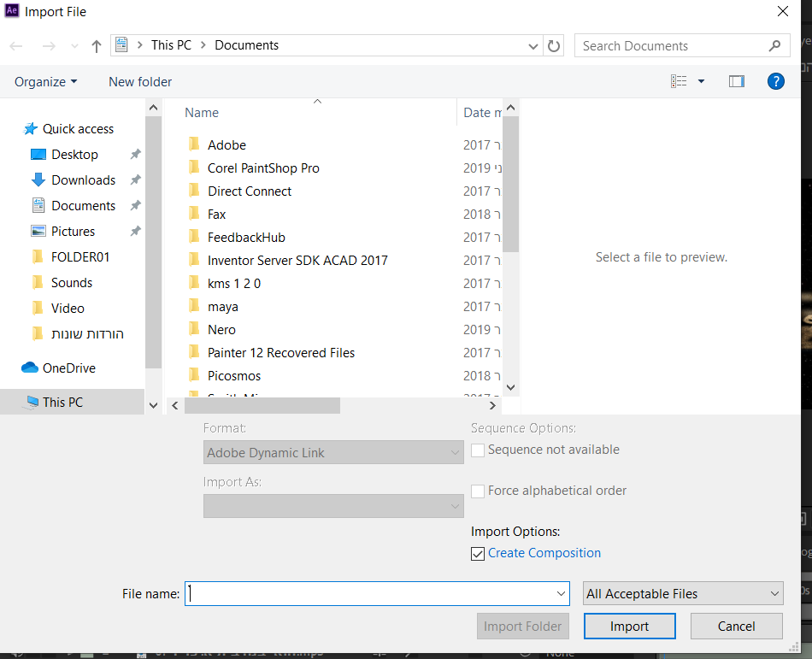
Task: Click Documents in the address breadcrumb
Action: 246,45
